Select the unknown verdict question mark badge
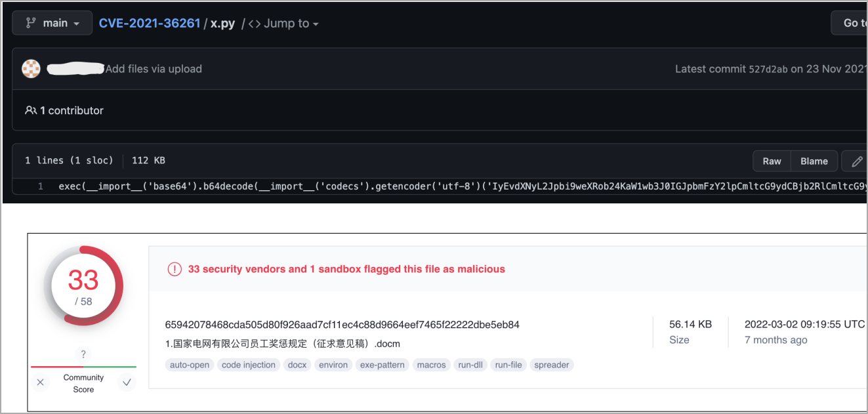This screenshot has height=414, width=868. pyautogui.click(x=83, y=354)
